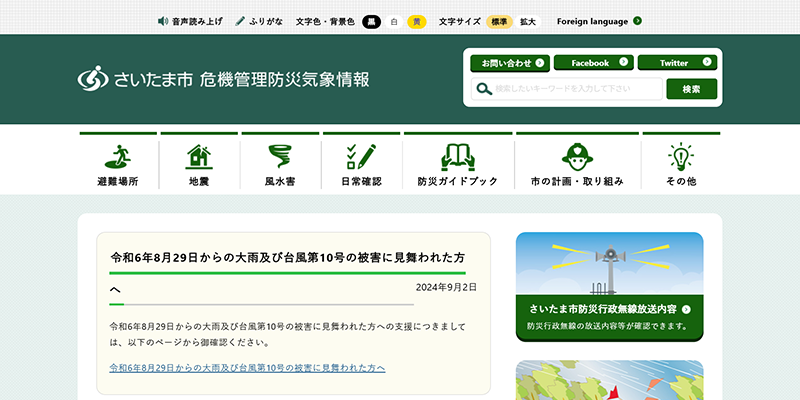Open the underlined 令和6年8月29日 support link
The image size is (800, 400).
(x=247, y=367)
